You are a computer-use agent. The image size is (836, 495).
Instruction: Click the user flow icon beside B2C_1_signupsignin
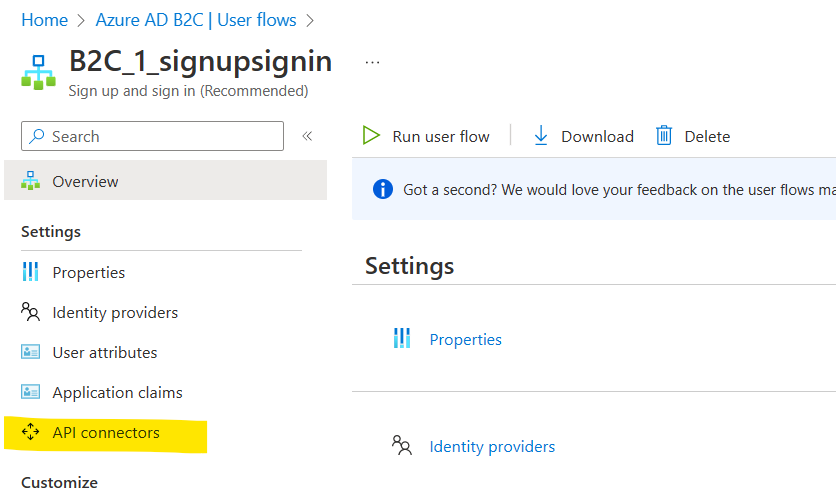coord(38,72)
